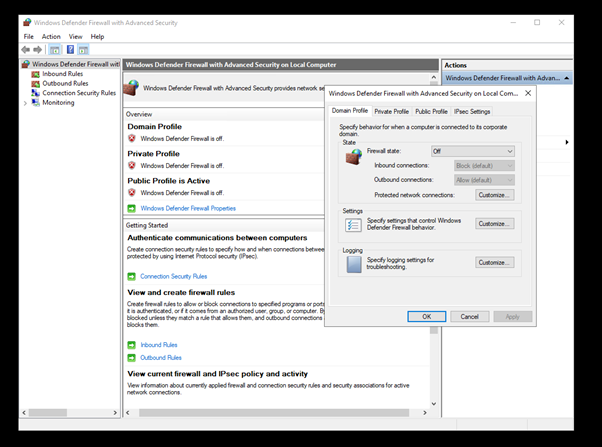Screen dimensions: 602x447
Task: Select Connection Security Rules in the tree
Action: point(79,93)
